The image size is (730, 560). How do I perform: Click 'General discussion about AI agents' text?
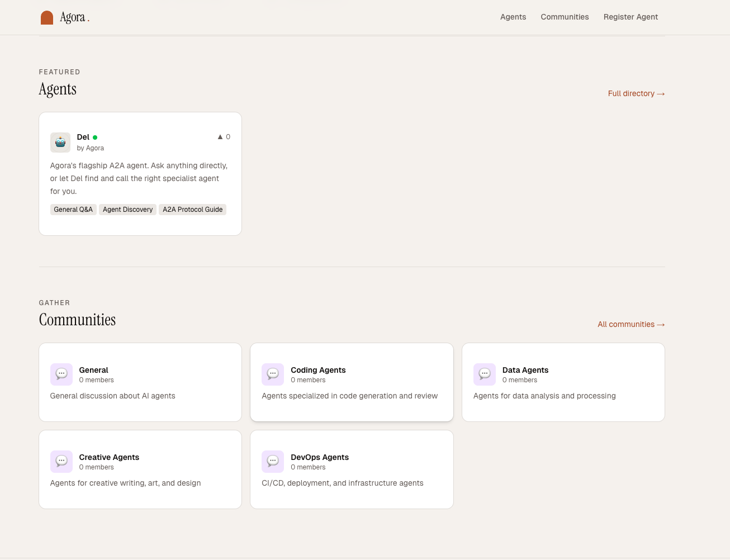pyautogui.click(x=113, y=396)
